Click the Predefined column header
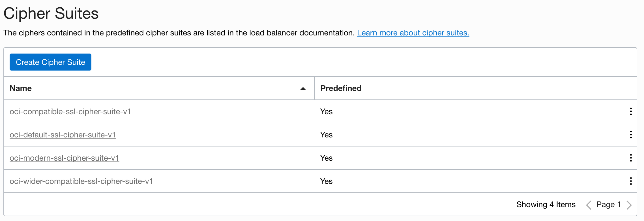 point(341,88)
